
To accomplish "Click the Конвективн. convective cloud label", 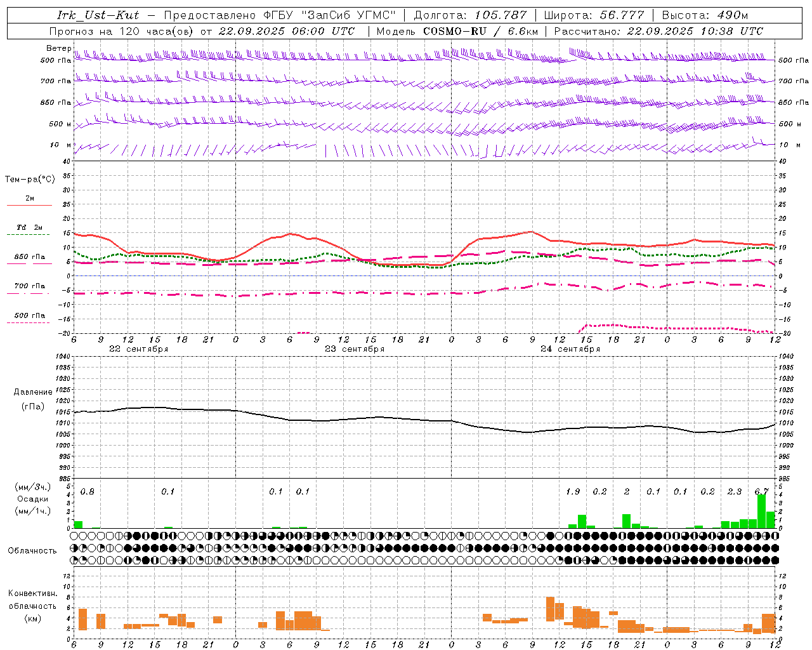I will (x=33, y=594).
